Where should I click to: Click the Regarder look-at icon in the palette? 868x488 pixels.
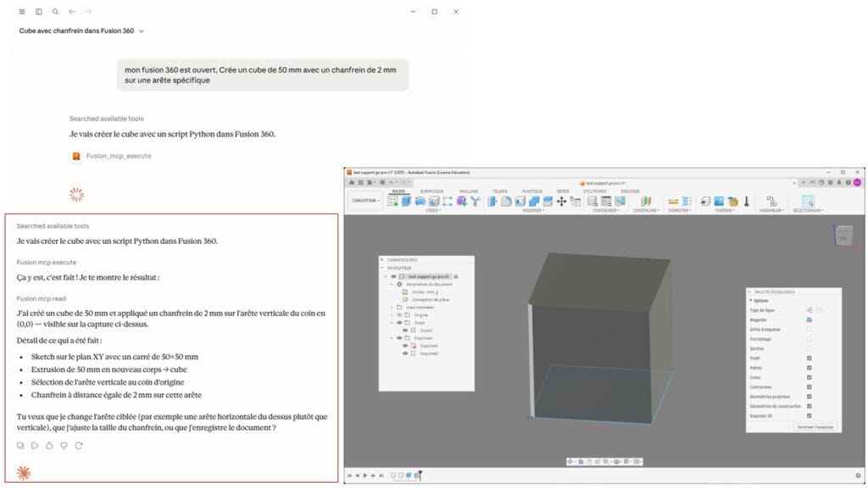pos(810,319)
